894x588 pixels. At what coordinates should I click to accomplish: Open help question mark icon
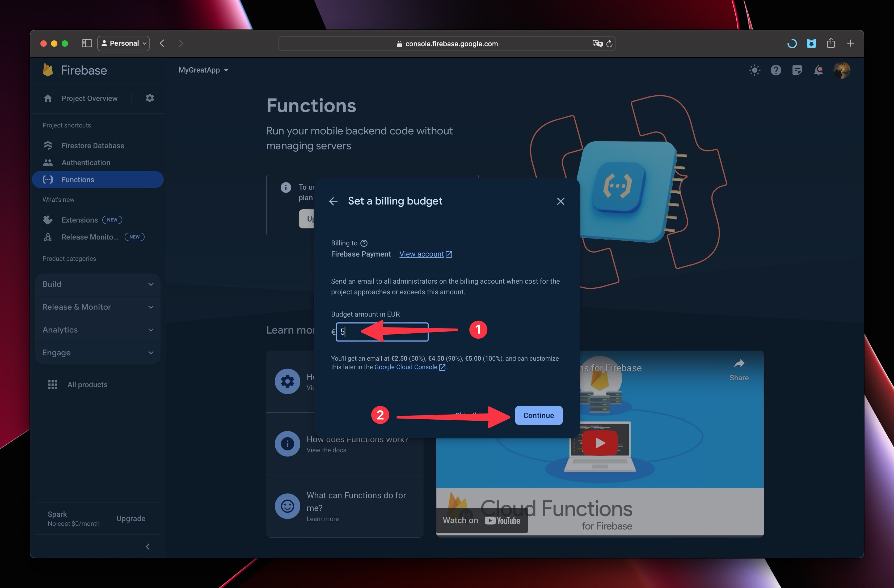pyautogui.click(x=776, y=70)
